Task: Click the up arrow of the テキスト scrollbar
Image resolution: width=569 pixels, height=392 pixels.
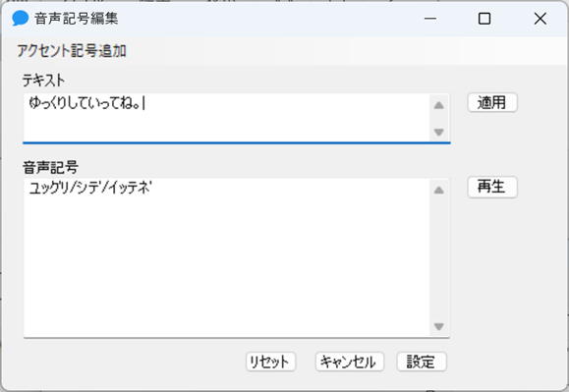Action: click(438, 105)
